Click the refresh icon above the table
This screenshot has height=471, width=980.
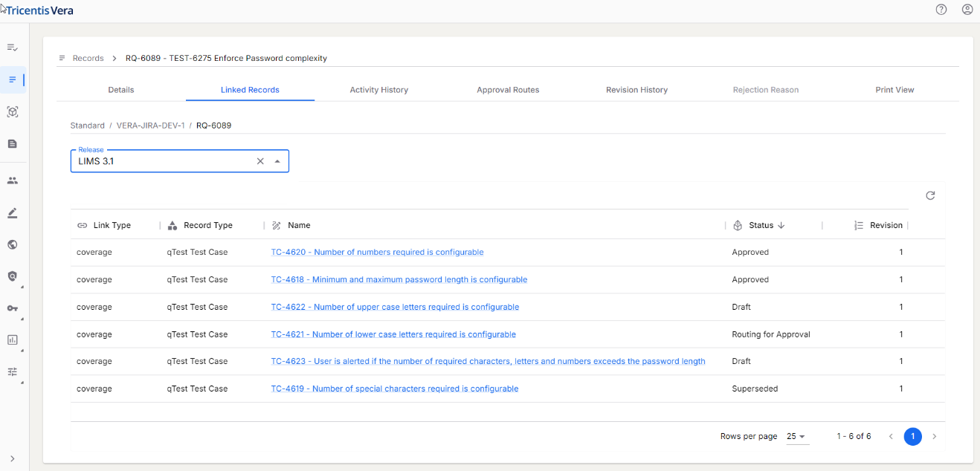[930, 195]
